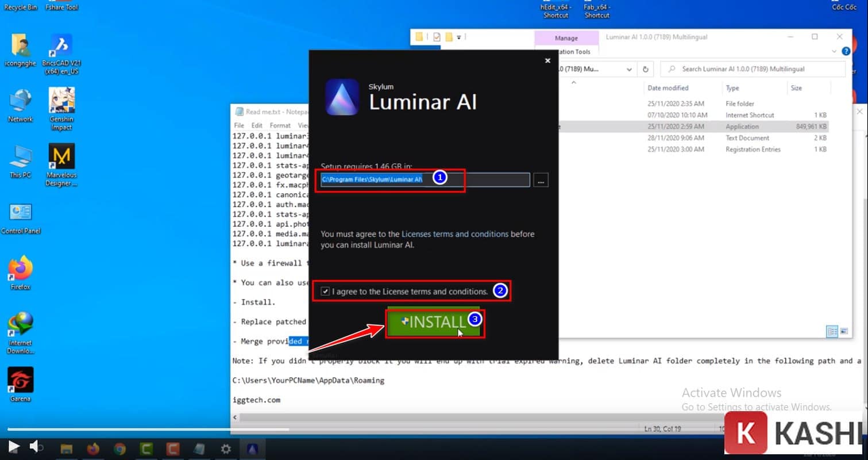Open Settings gear from the taskbar
The image size is (868, 460).
pos(226,448)
